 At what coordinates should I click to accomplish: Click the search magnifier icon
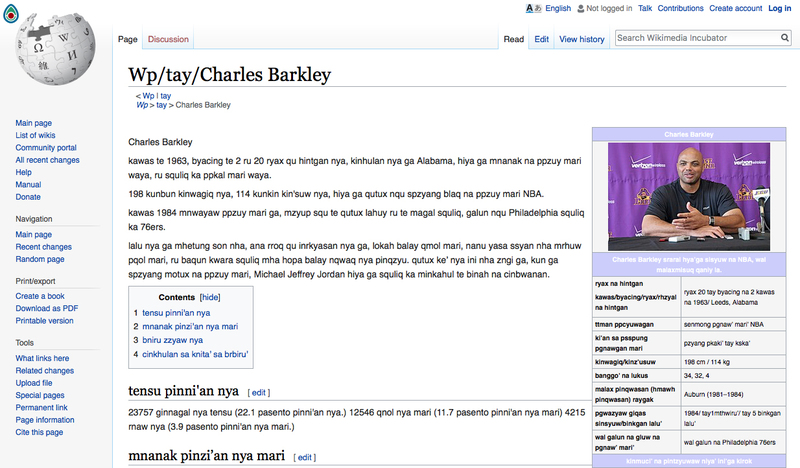(785, 38)
